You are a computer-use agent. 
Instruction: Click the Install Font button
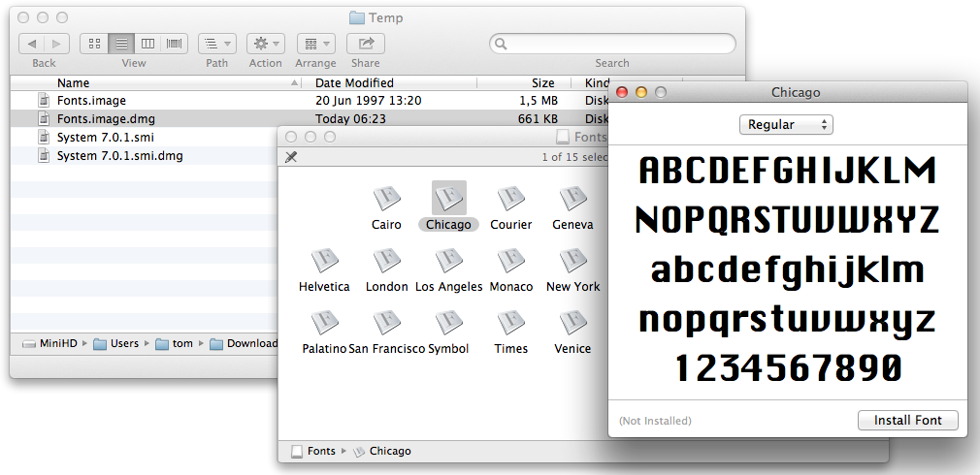[907, 420]
